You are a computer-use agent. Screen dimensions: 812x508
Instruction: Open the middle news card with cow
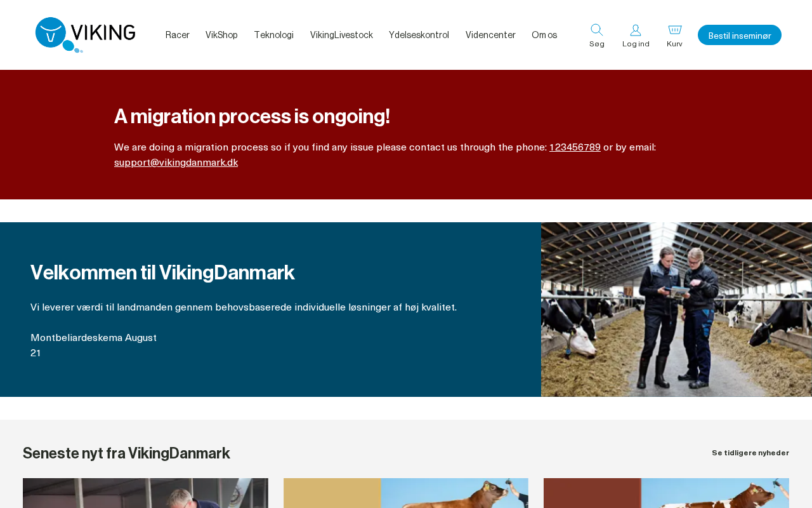(406, 493)
